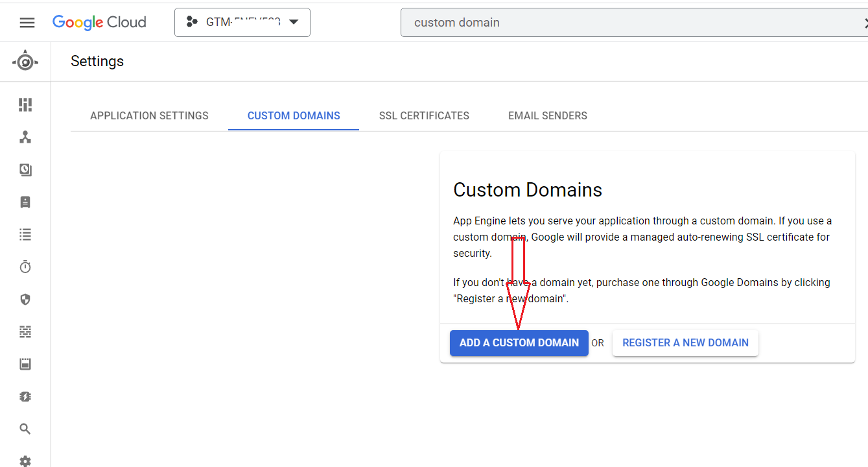The height and width of the screenshot is (467, 868).
Task: Open the project selector dropdown
Action: click(242, 22)
